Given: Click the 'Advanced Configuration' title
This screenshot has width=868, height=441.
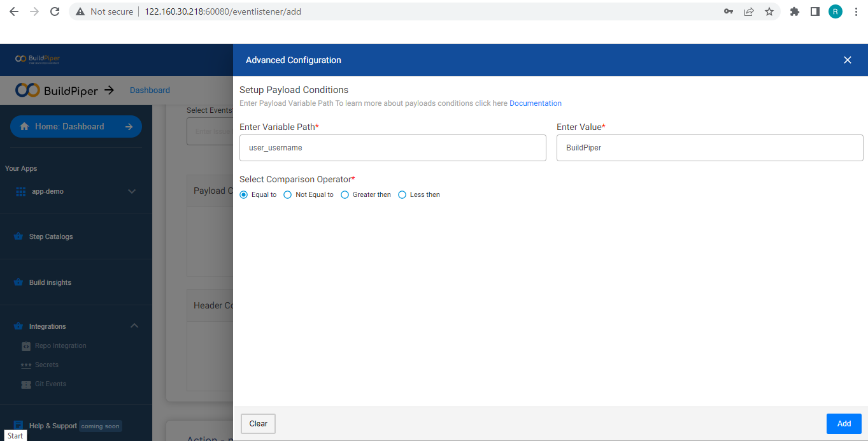Looking at the screenshot, I should coord(294,60).
